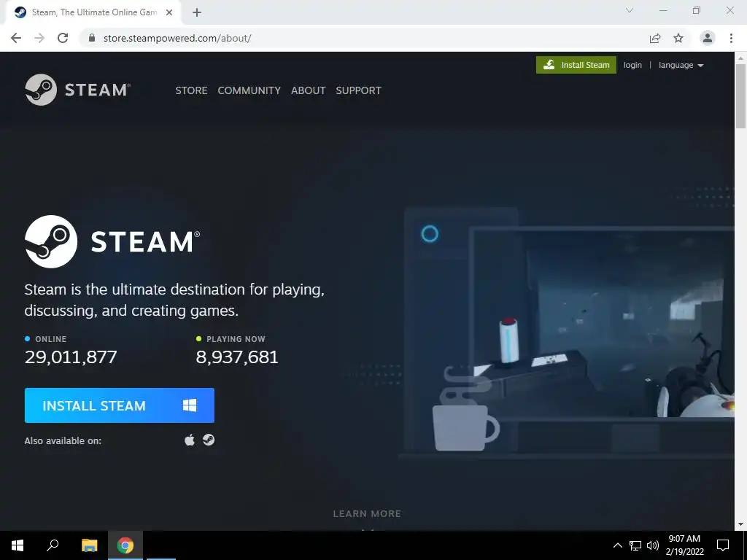The image size is (747, 560).
Task: Open the Windows Start menu
Action: [18, 545]
